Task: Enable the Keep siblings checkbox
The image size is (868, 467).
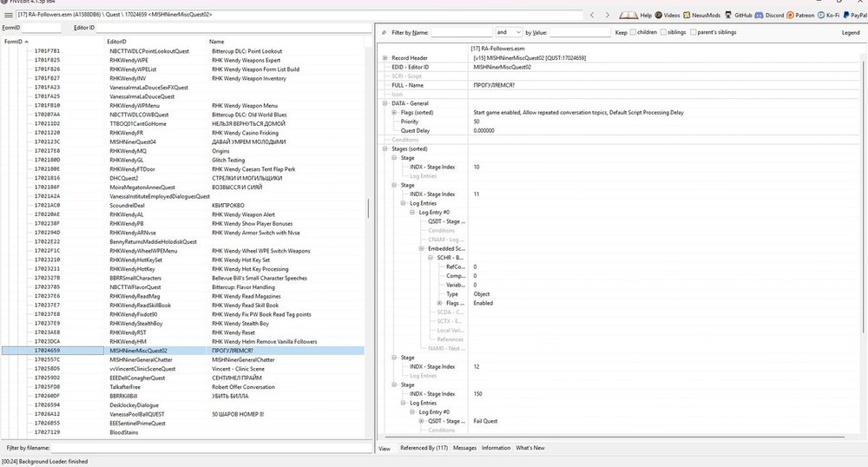Action: (x=663, y=32)
